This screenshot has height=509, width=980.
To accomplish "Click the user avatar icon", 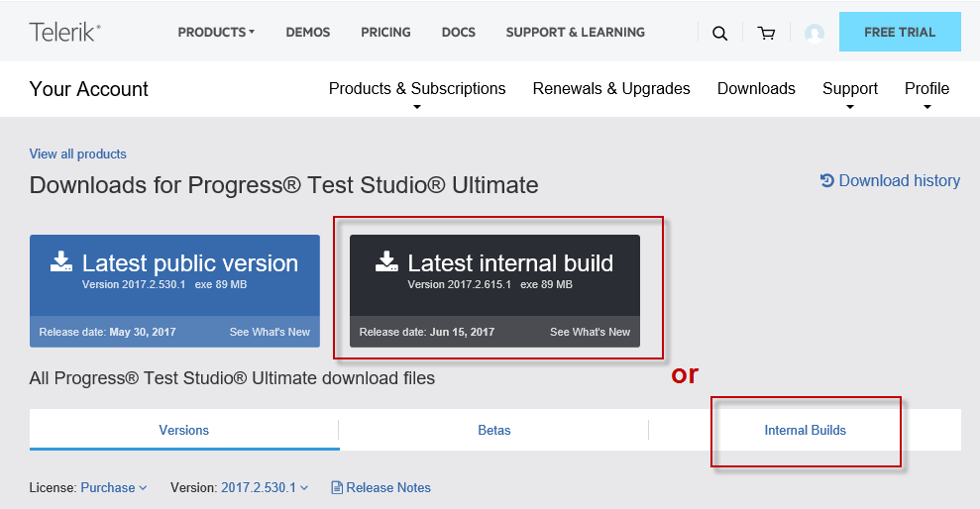I will coord(815,33).
